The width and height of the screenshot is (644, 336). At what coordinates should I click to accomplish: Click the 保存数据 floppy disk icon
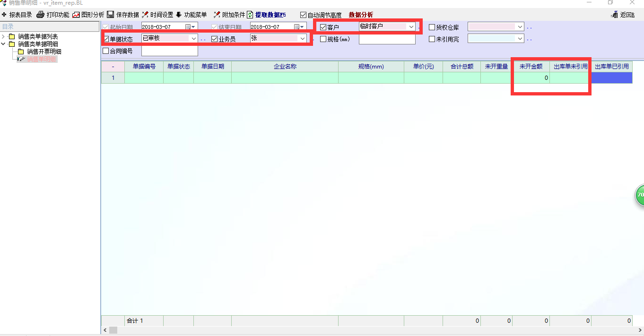point(110,15)
